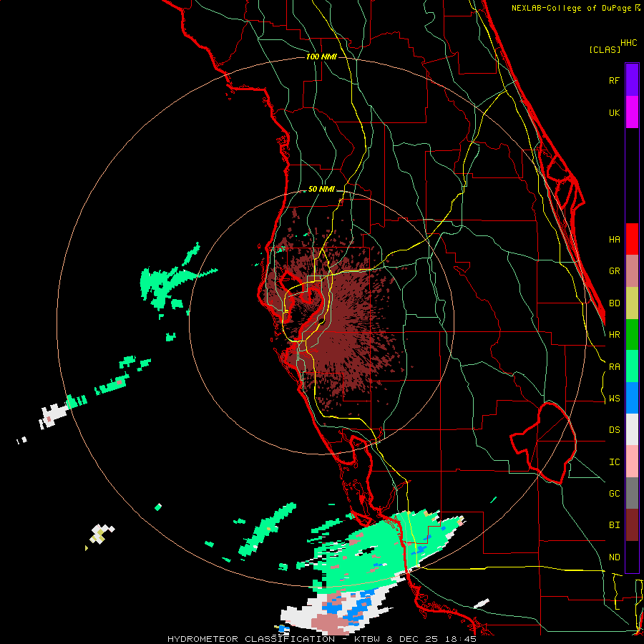
Task: Select the dusty pink GR legend swatch
Action: 632,271
